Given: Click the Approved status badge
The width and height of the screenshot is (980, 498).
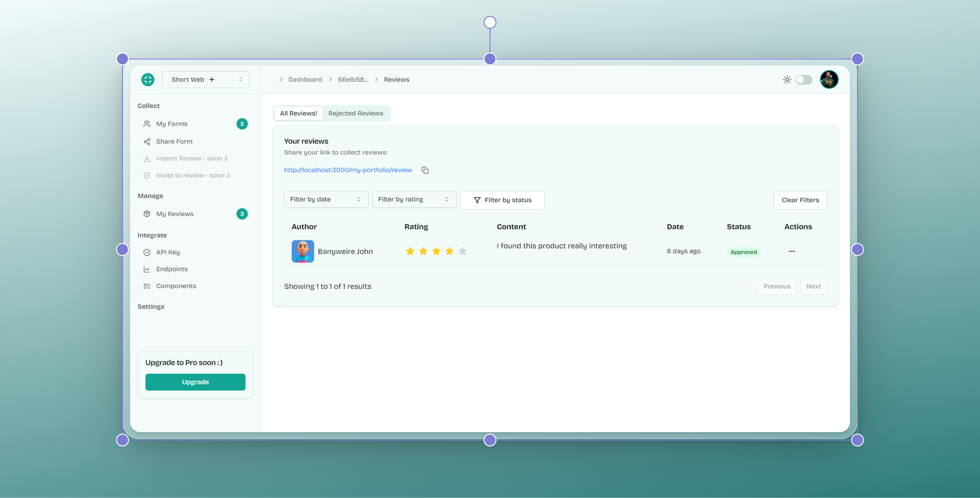Looking at the screenshot, I should pyautogui.click(x=743, y=252).
